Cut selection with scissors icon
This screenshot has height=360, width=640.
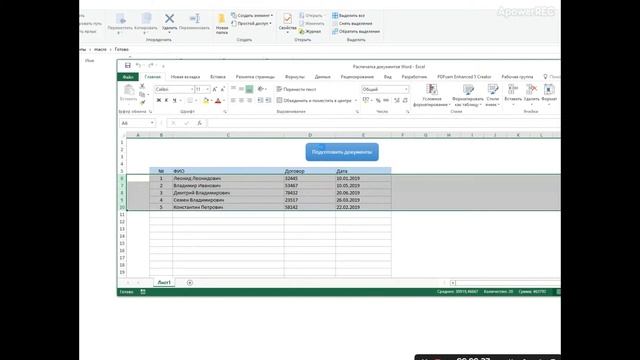click(142, 86)
